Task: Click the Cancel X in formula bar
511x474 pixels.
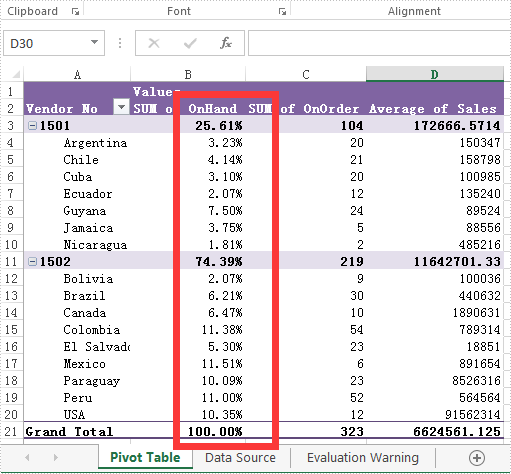Action: (x=154, y=43)
